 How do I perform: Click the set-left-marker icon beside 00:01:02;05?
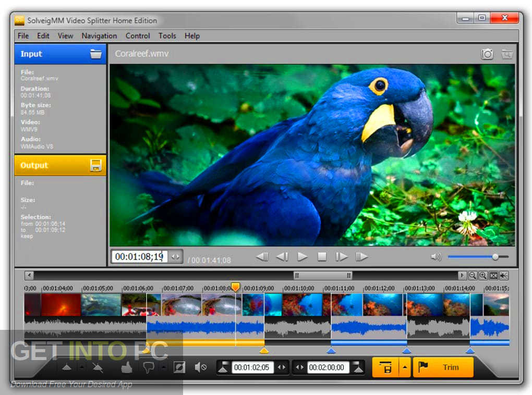[223, 367]
